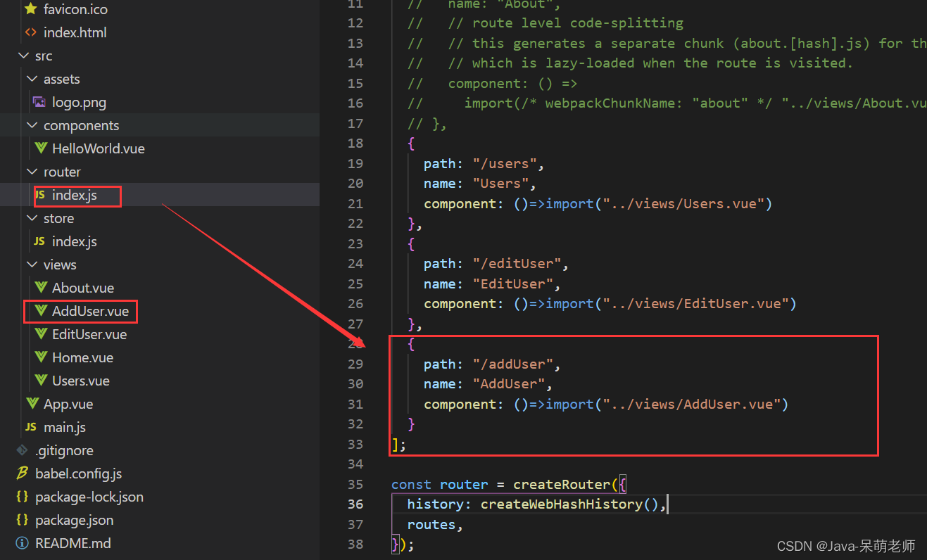Select the assets folder label
Image resolution: width=927 pixels, height=560 pixels.
62,79
